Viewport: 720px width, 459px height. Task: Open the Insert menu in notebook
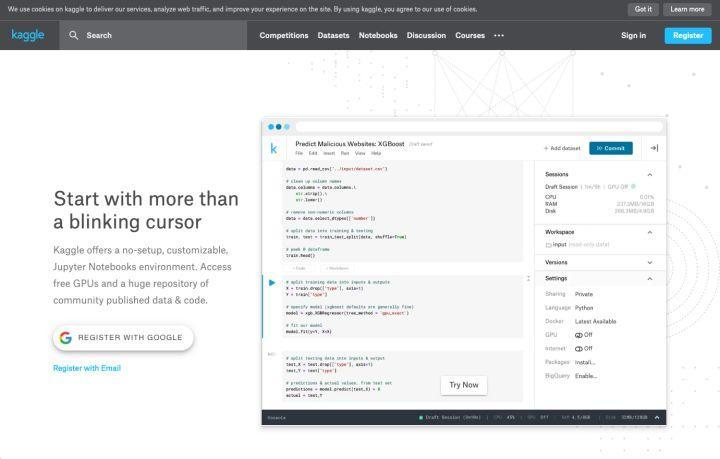tap(329, 153)
